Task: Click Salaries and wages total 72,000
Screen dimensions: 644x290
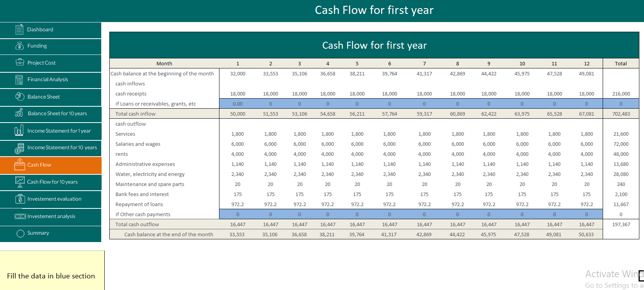Action: pyautogui.click(x=621, y=144)
